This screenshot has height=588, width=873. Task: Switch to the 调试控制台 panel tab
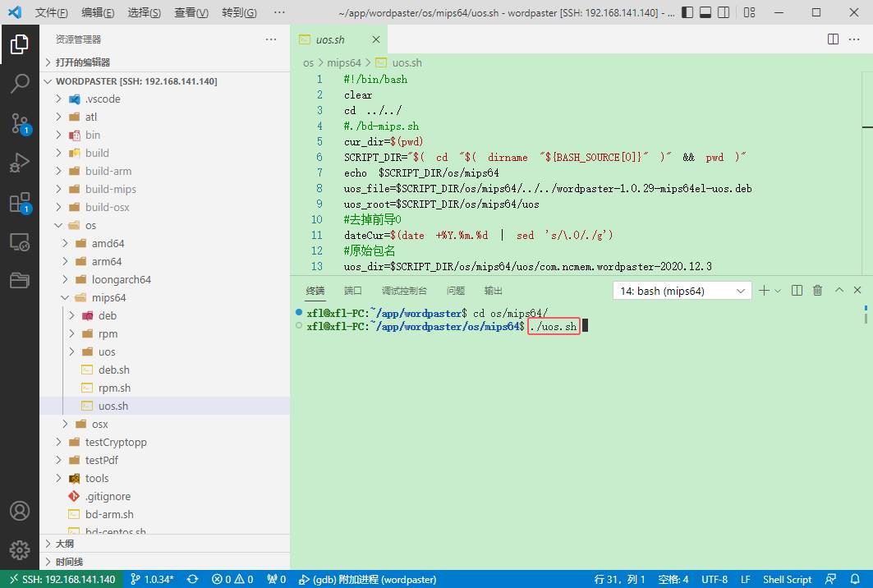(404, 291)
